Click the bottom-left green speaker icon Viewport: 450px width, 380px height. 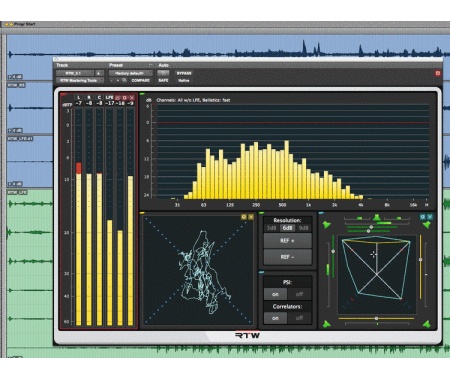pos(327,324)
